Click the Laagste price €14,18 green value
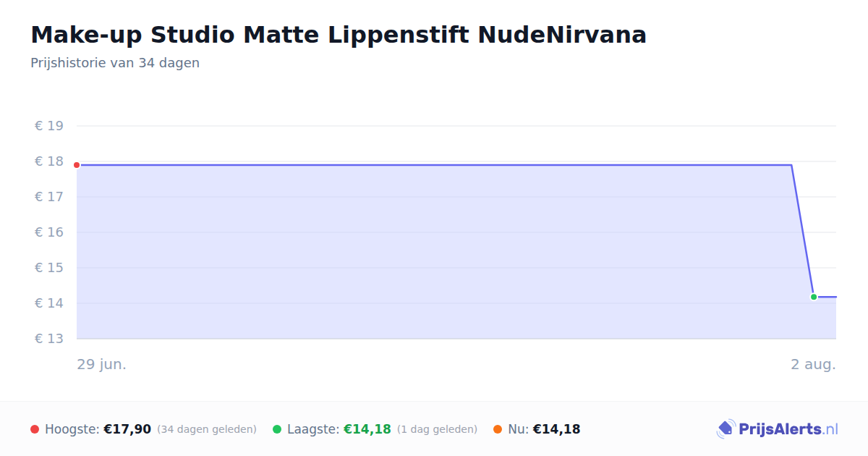The width and height of the screenshot is (868, 456). pyautogui.click(x=367, y=429)
